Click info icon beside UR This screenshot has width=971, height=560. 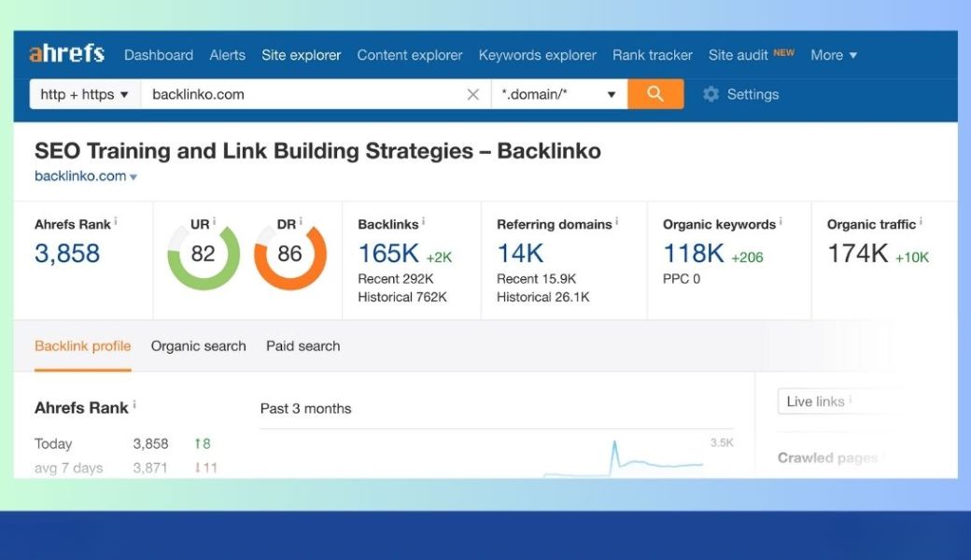(x=214, y=221)
